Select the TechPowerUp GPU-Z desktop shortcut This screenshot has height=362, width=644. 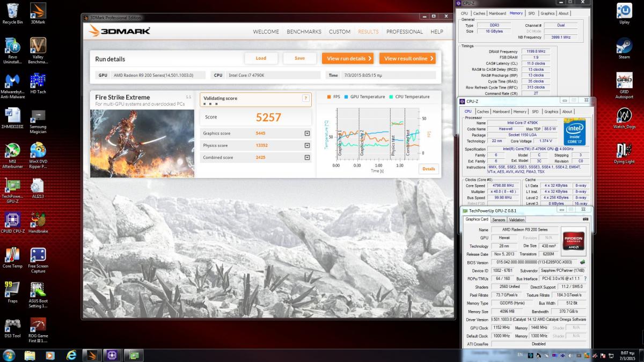coord(12,191)
